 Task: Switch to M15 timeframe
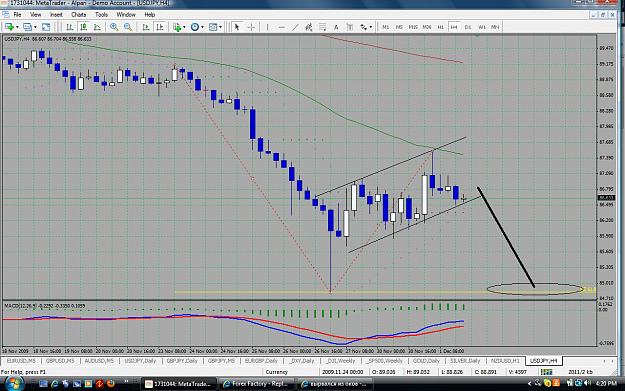point(413,27)
